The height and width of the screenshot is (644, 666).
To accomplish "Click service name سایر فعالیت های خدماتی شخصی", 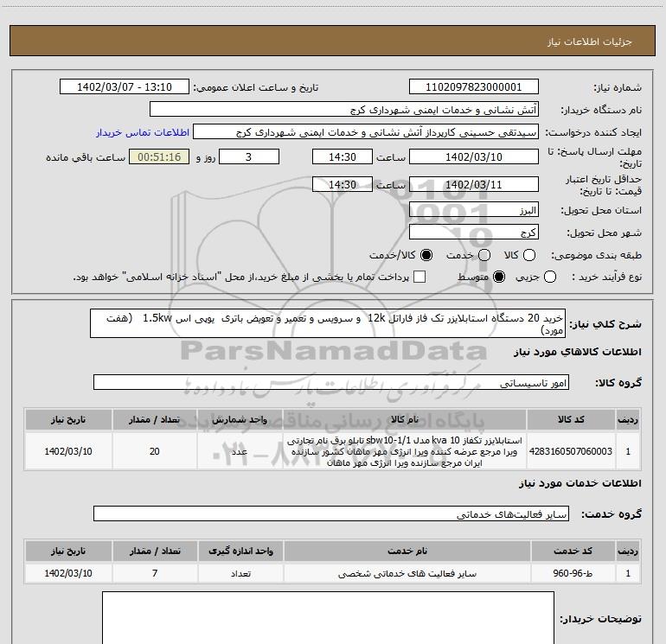I will point(407,573).
